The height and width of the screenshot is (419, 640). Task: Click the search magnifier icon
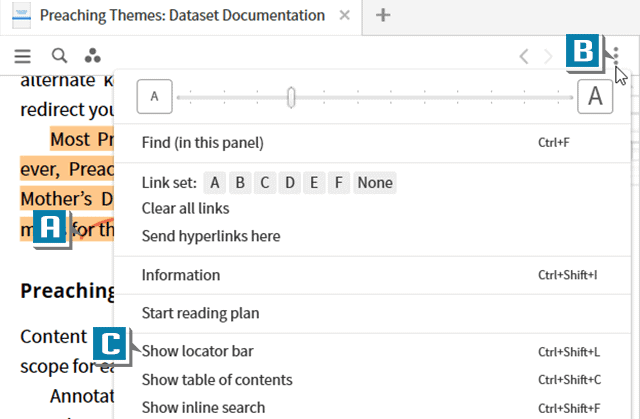tap(59, 56)
